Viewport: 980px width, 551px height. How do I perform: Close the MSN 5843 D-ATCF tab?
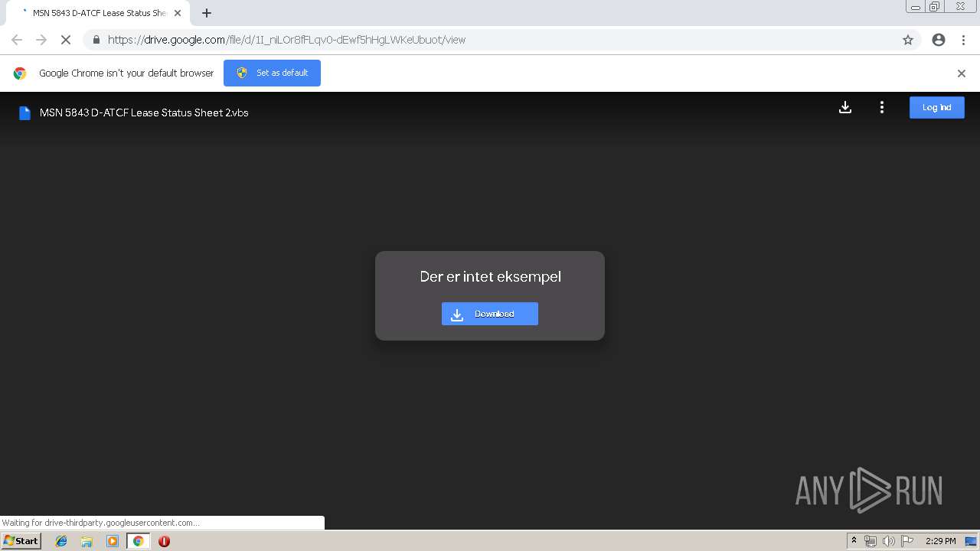point(178,13)
